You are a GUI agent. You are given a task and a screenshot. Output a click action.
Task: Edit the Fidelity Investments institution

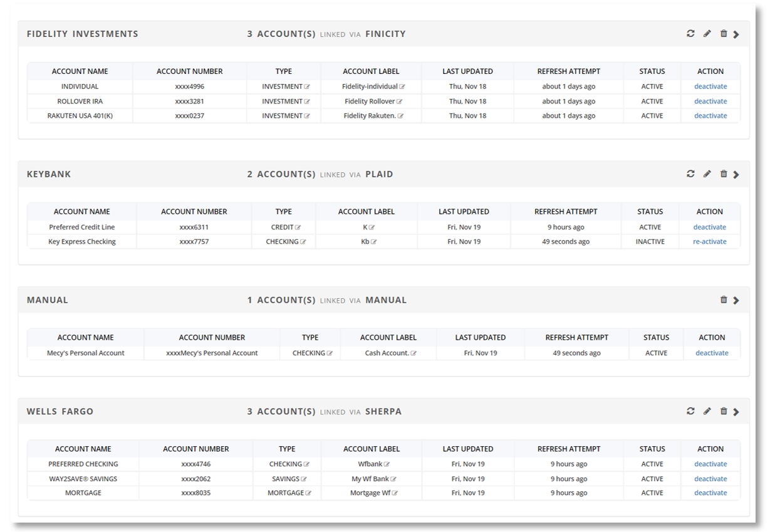click(707, 34)
